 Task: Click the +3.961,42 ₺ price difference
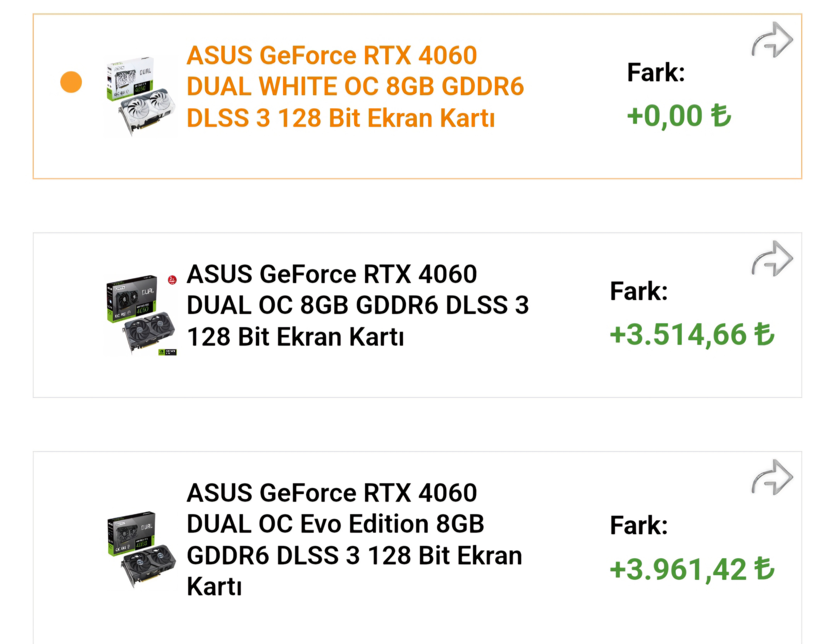[692, 569]
